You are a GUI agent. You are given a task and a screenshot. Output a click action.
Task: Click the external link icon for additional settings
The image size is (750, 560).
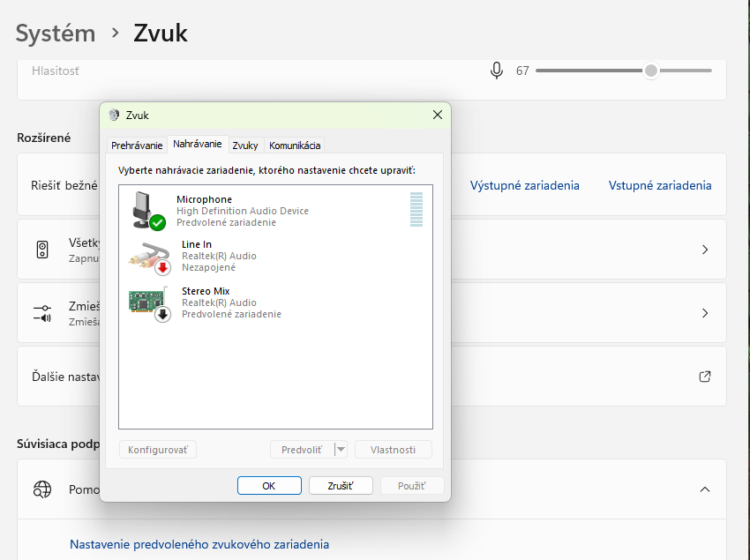(705, 377)
